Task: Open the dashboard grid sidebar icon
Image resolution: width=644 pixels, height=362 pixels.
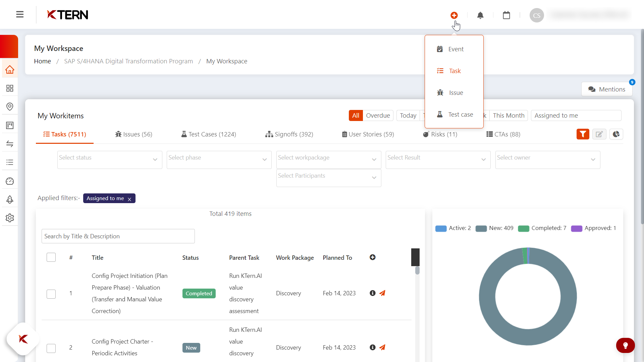Action: [x=10, y=88]
